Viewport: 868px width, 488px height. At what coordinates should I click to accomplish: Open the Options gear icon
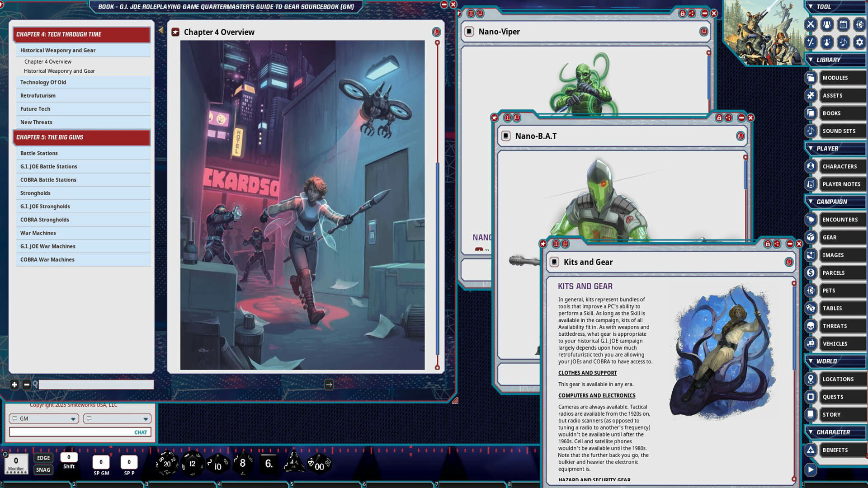pos(859,42)
